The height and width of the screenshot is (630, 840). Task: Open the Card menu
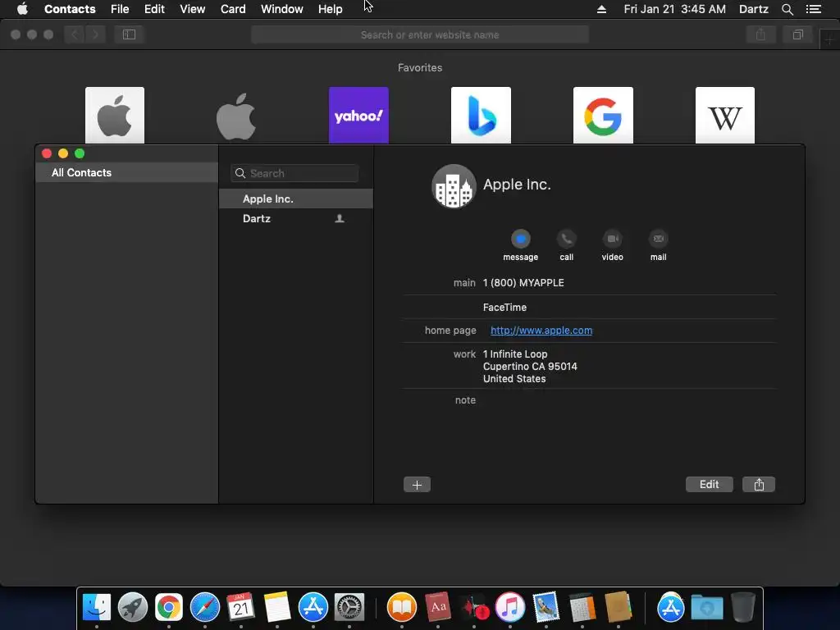[x=233, y=9]
